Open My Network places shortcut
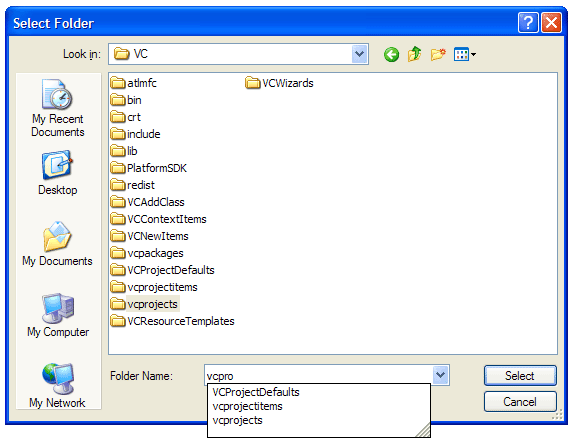 click(58, 386)
